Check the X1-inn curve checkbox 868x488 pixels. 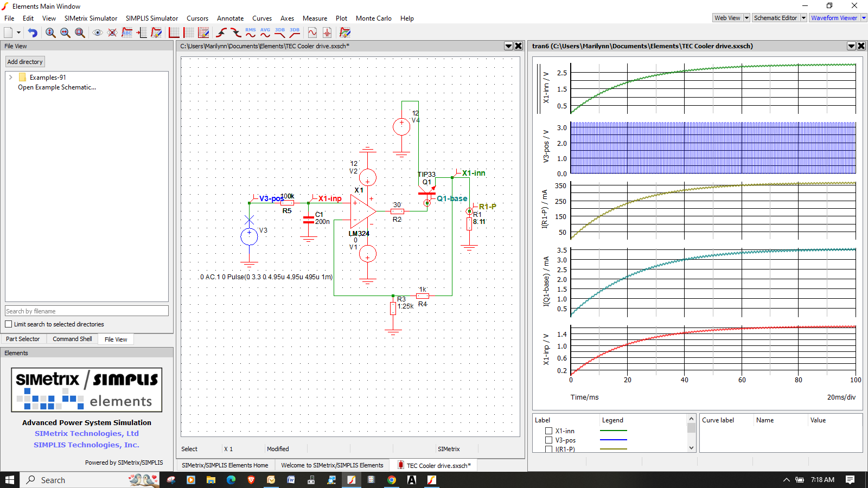pos(548,431)
